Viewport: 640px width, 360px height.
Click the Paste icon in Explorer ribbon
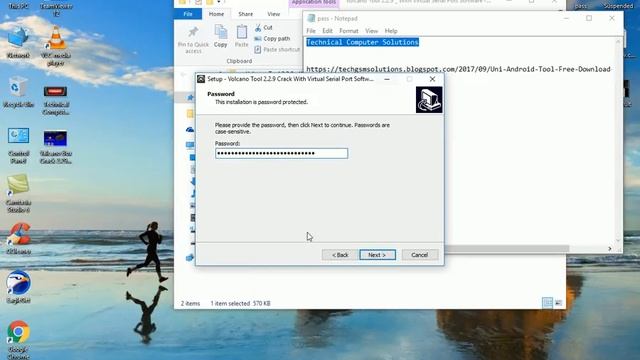(x=241, y=36)
